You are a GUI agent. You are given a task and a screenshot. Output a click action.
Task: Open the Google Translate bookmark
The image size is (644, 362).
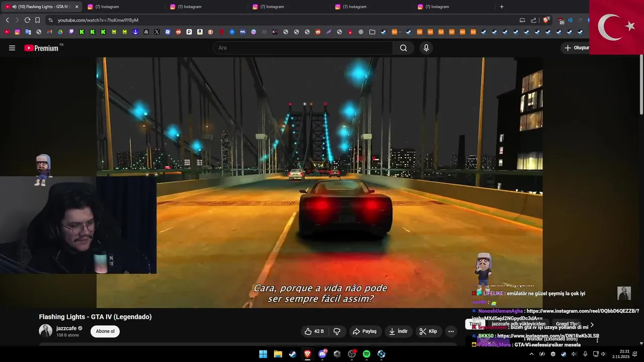pos(28,32)
